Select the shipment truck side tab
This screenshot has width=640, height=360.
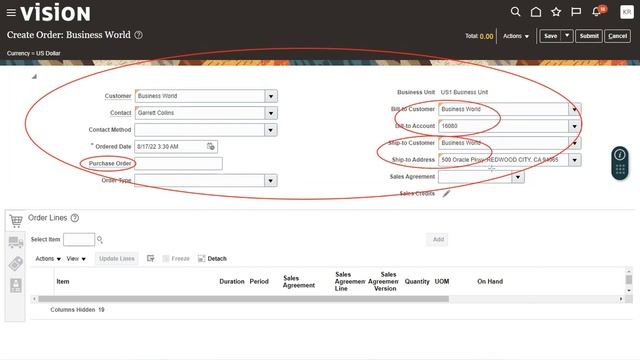(x=16, y=242)
